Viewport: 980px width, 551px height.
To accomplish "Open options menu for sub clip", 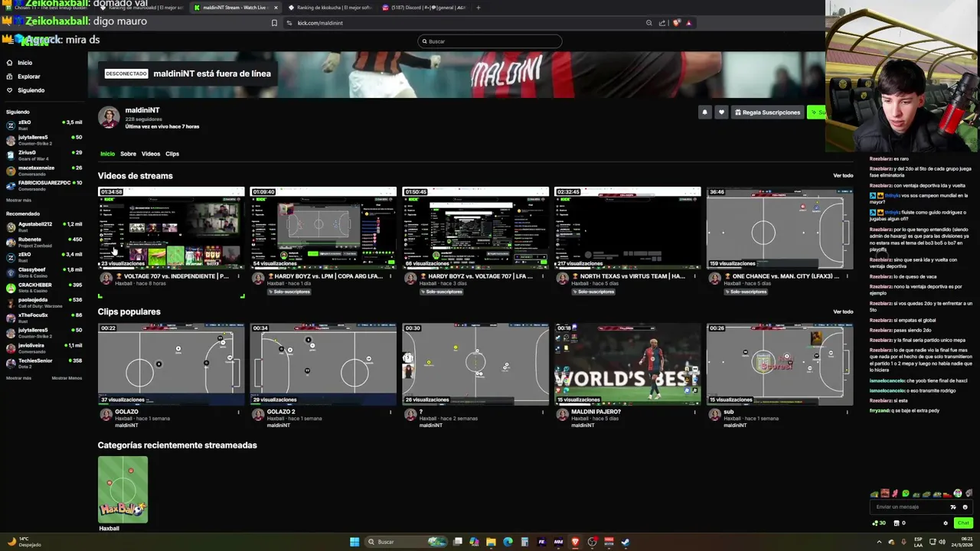I will [847, 412].
